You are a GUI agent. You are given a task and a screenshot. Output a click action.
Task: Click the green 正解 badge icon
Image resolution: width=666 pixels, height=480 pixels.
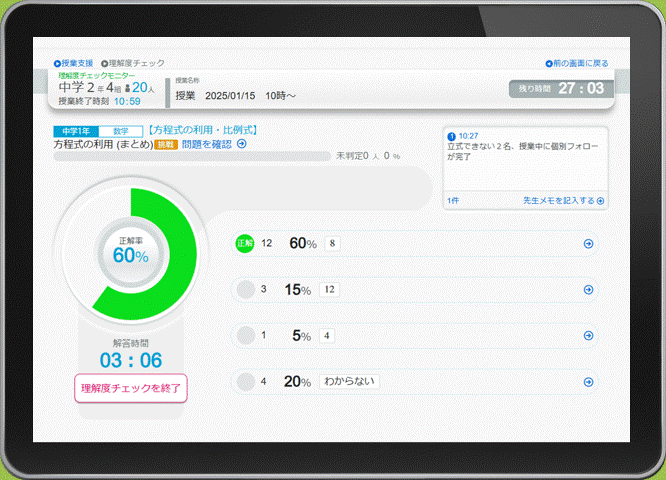(x=244, y=244)
